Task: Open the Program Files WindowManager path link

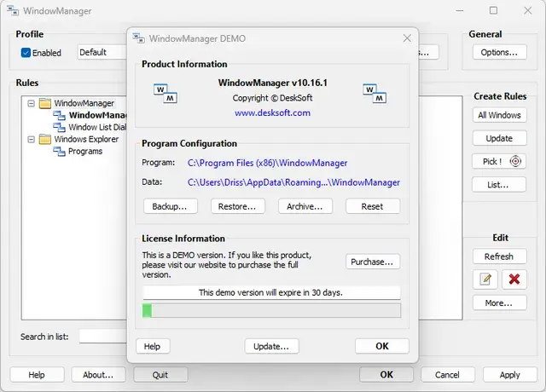Action: [x=267, y=163]
